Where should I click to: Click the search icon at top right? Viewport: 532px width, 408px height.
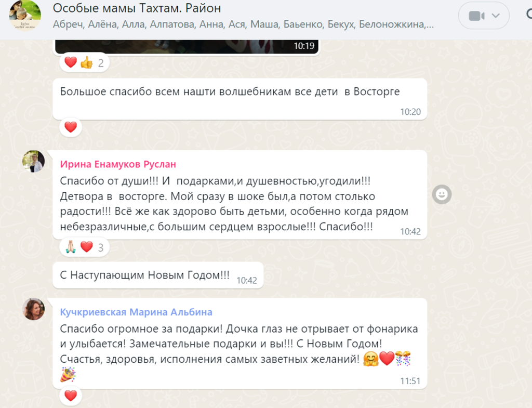[529, 14]
